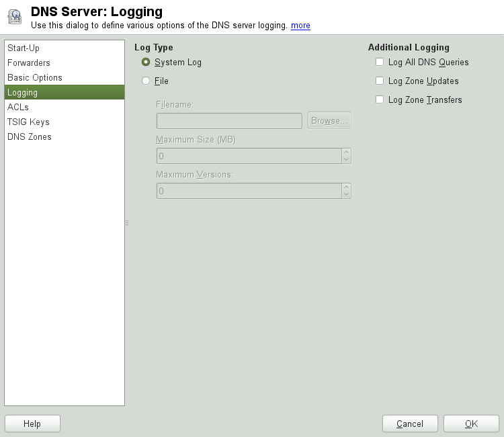Increase Maximum Size with up arrow
The height and width of the screenshot is (437, 504).
pyautogui.click(x=346, y=152)
